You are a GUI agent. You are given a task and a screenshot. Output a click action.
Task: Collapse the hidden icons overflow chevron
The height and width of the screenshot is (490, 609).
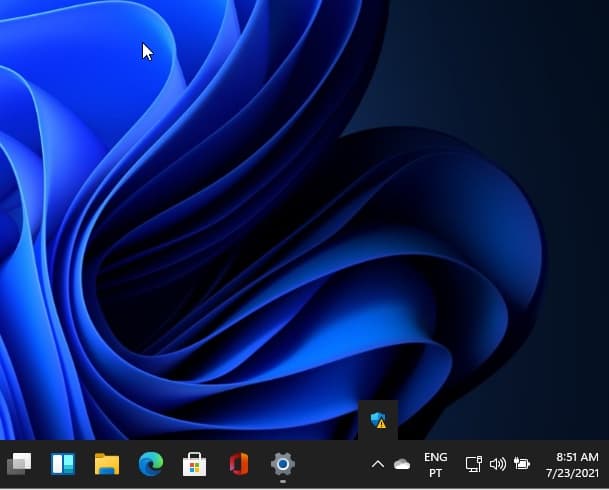coord(378,464)
